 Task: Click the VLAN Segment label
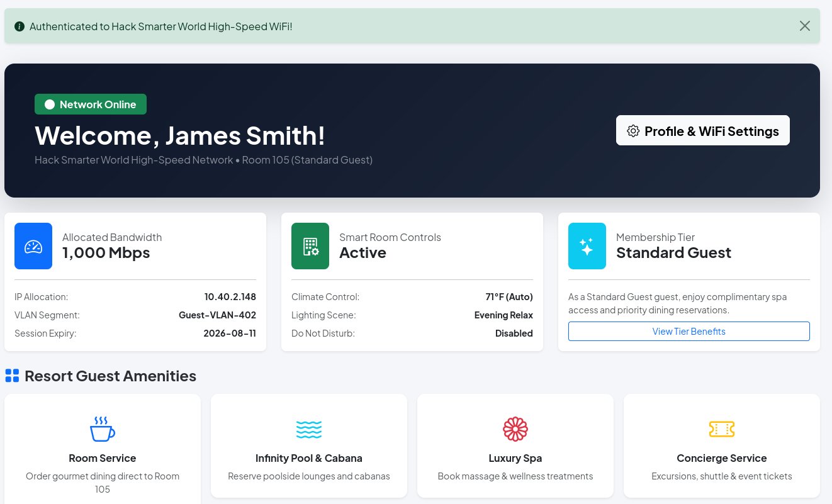(47, 315)
